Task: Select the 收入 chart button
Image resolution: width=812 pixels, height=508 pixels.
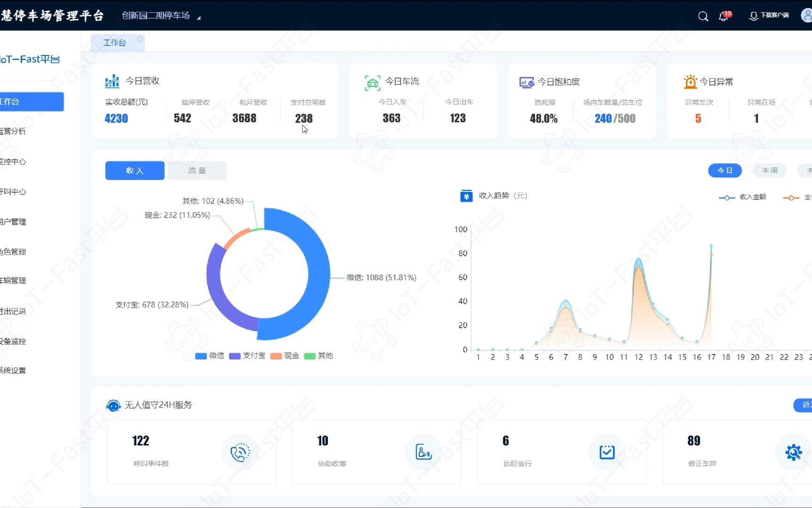Action: click(135, 170)
